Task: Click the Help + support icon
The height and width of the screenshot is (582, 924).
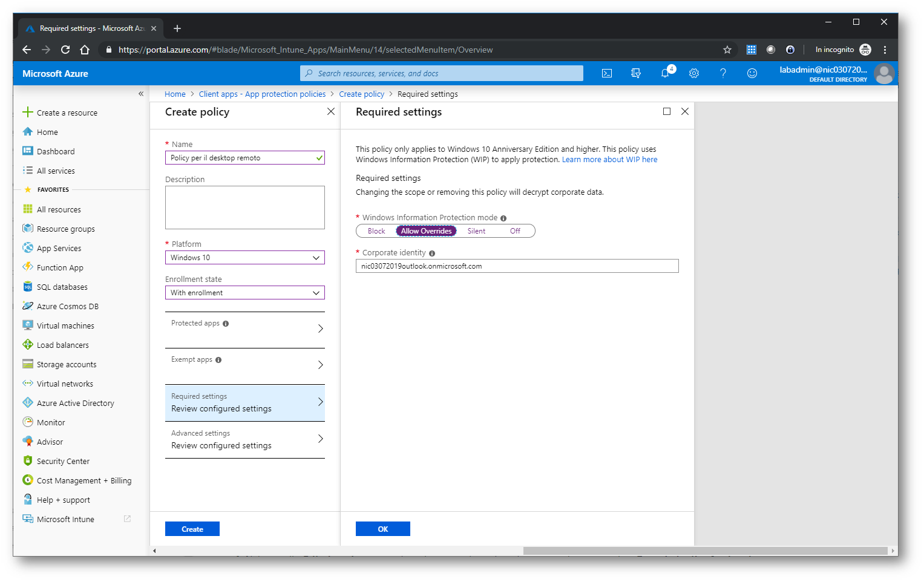Action: point(28,500)
